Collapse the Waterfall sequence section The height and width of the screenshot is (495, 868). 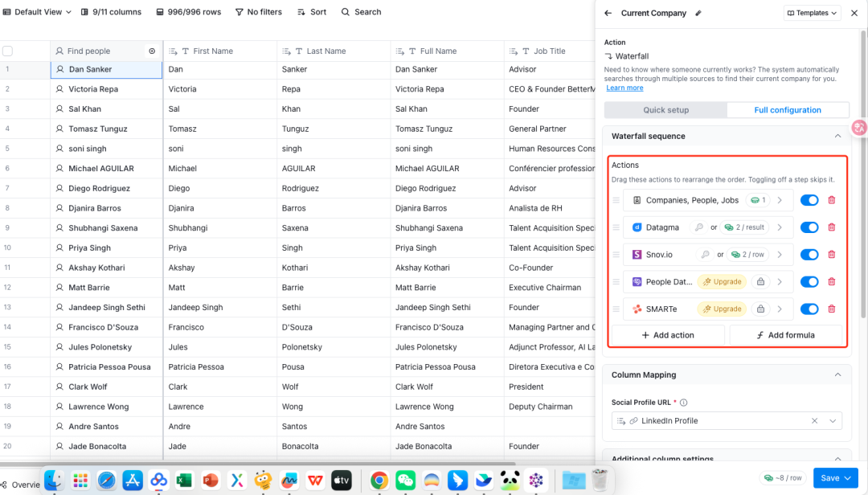[837, 137]
